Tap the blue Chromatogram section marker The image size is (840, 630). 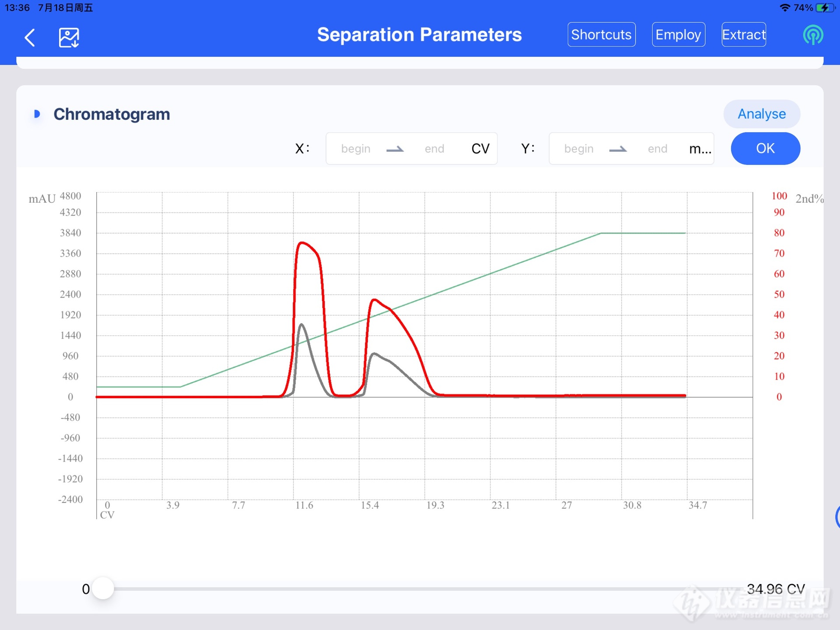pyautogui.click(x=37, y=114)
